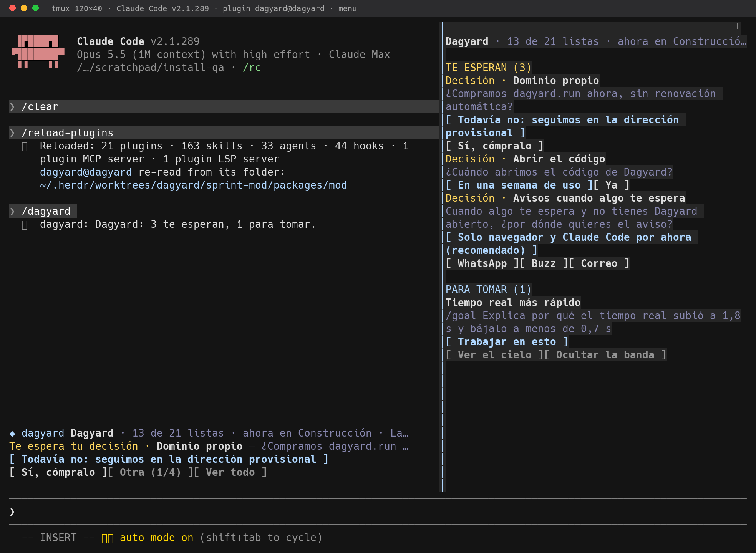Click the result glyph before 'dagyard: Dagyard: 3 te esperan'
756x553 pixels.
(25, 225)
